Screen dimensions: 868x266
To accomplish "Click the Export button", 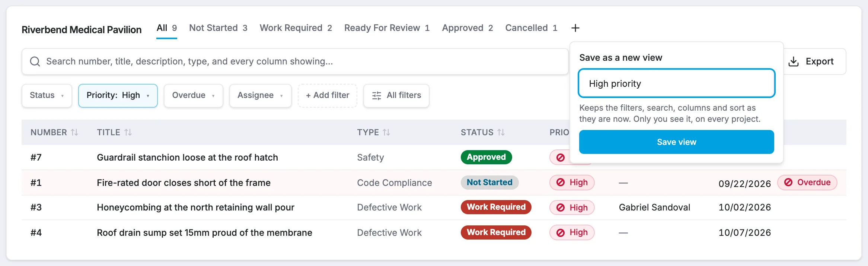I will click(814, 61).
